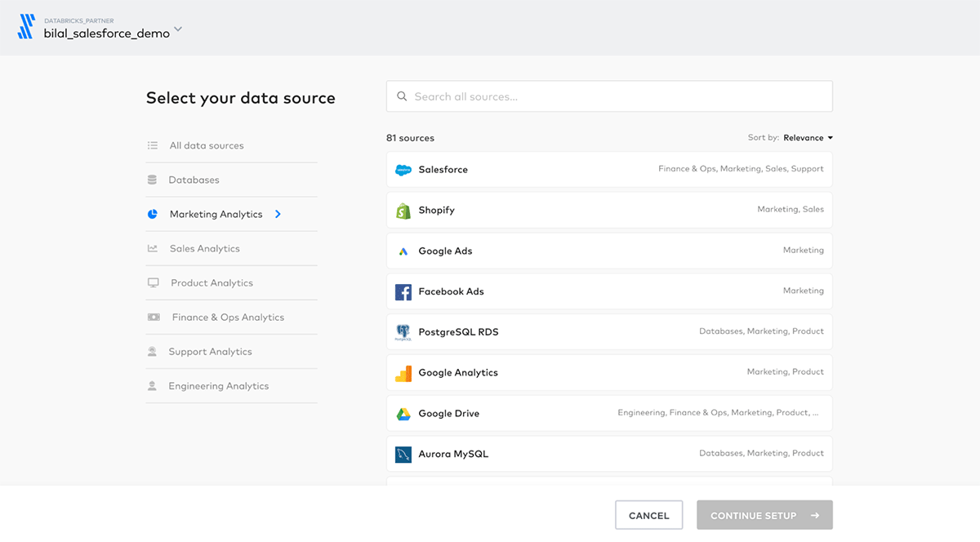
Task: Click the Google Drive triangle icon
Action: click(x=403, y=414)
